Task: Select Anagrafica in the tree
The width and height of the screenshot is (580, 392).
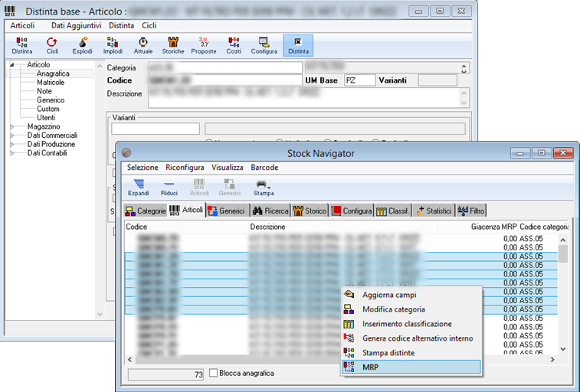Action: point(53,73)
